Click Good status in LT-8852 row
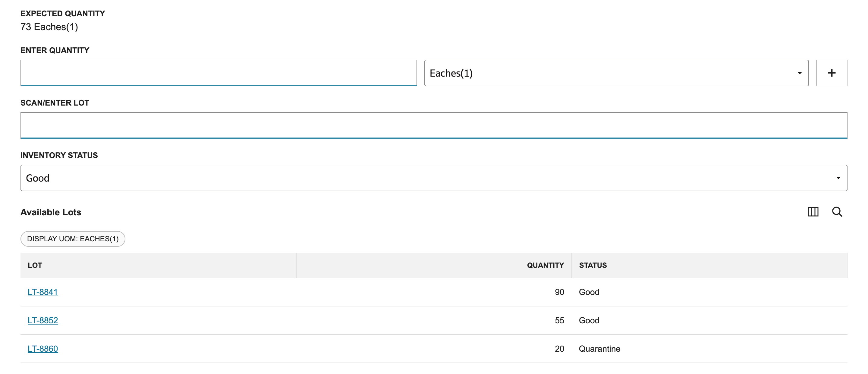Viewport: 868px width, 374px height. (x=589, y=320)
